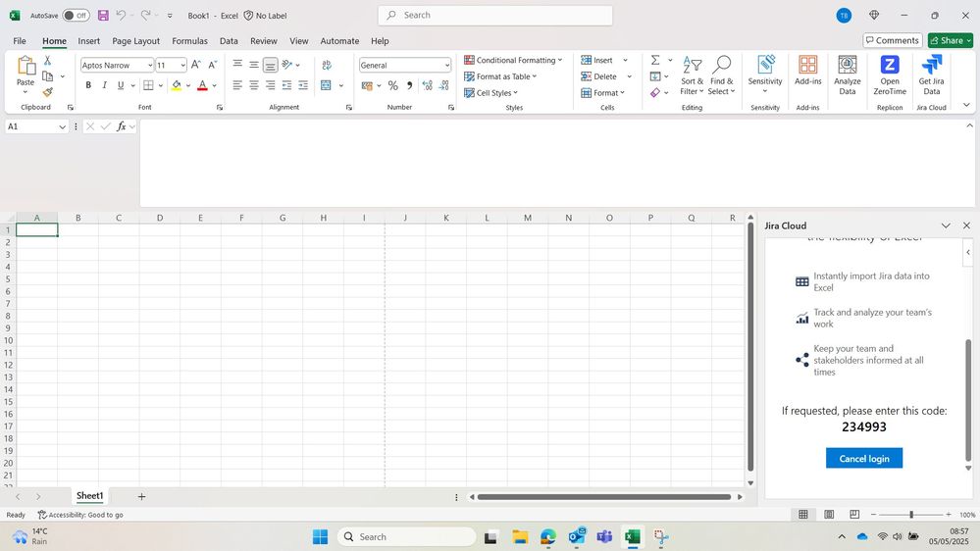This screenshot has height=551, width=980.
Task: Click the Fill Color yellow swatch
Action: 177,85
